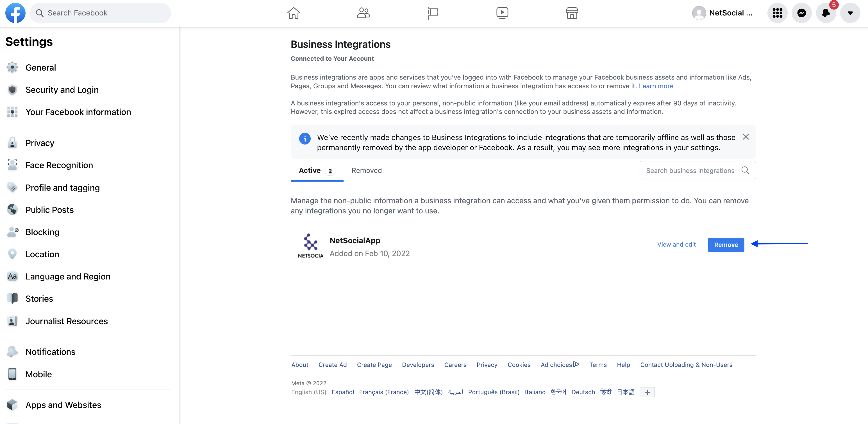Click the Search Facebook box
Image resolution: width=868 pixels, height=424 pixels.
[100, 13]
